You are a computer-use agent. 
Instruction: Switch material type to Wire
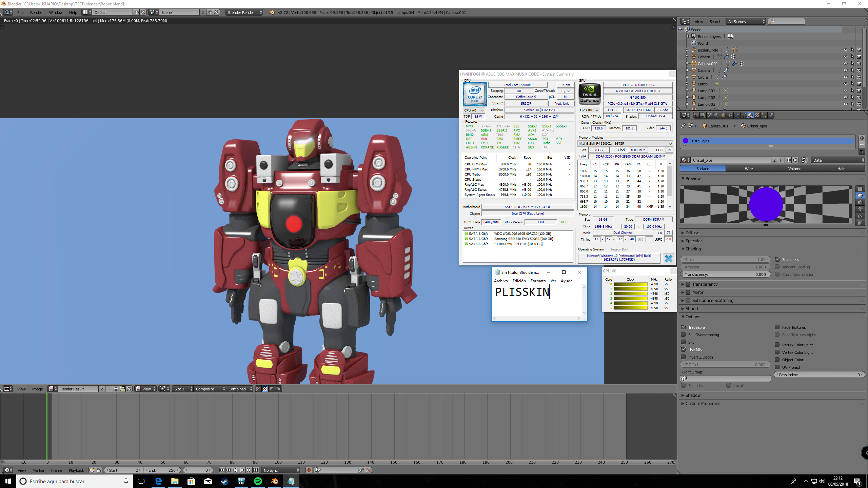[749, 168]
